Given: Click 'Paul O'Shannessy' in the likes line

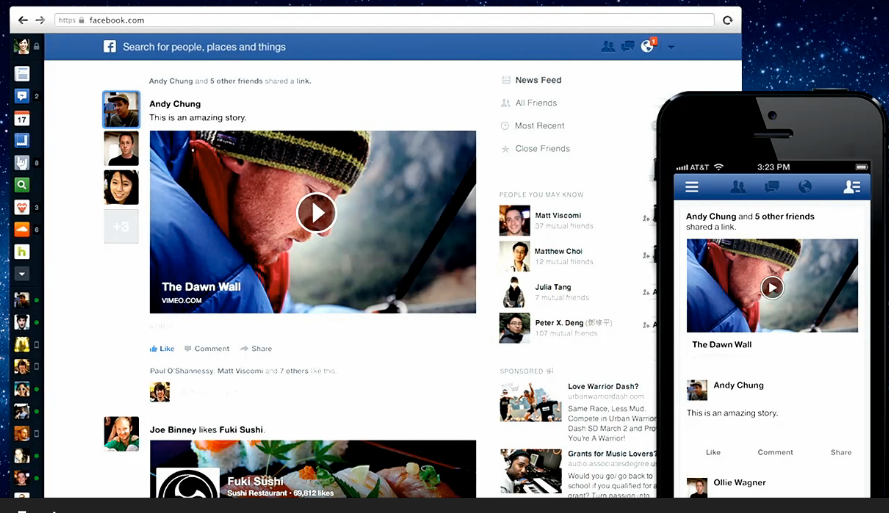Looking at the screenshot, I should [182, 371].
